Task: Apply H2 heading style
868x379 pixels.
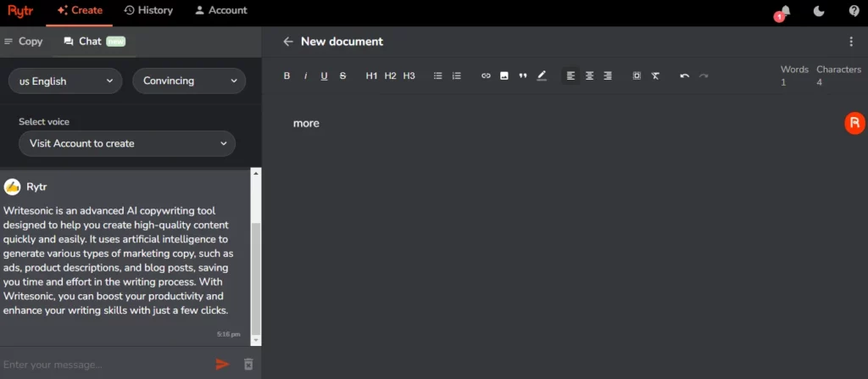Action: 390,76
